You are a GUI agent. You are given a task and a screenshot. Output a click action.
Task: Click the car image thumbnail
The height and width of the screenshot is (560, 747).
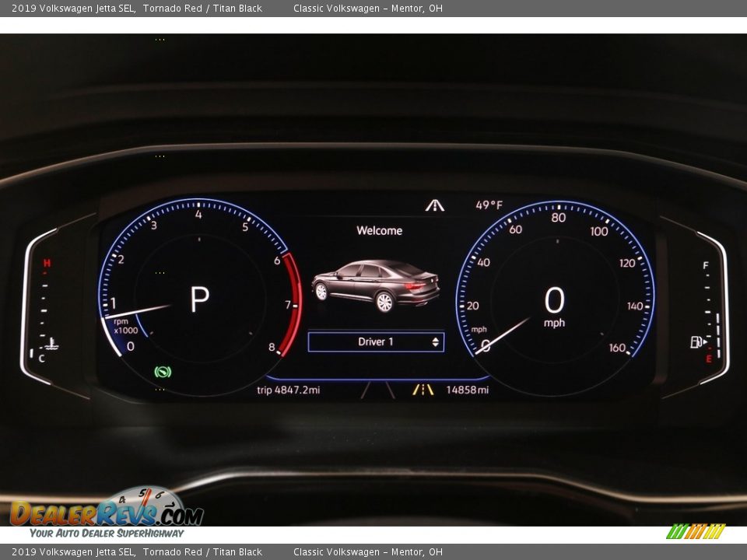click(x=376, y=285)
